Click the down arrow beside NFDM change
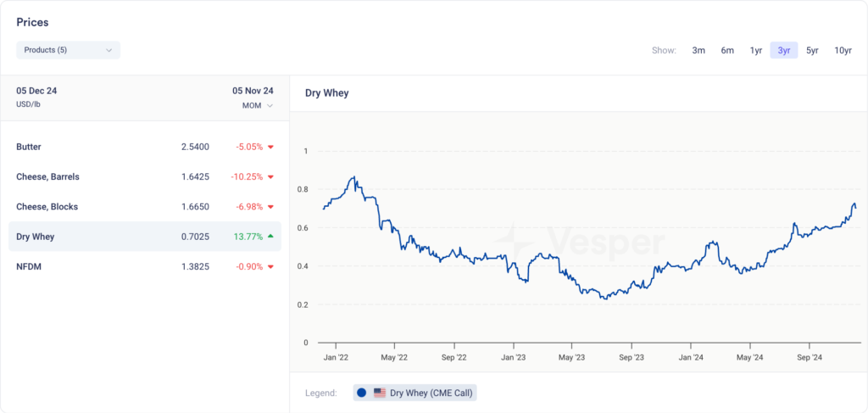 [x=270, y=266]
